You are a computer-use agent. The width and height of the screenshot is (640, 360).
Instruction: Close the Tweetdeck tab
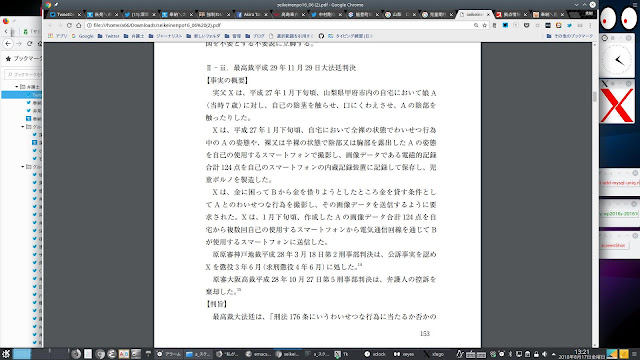(79, 14)
